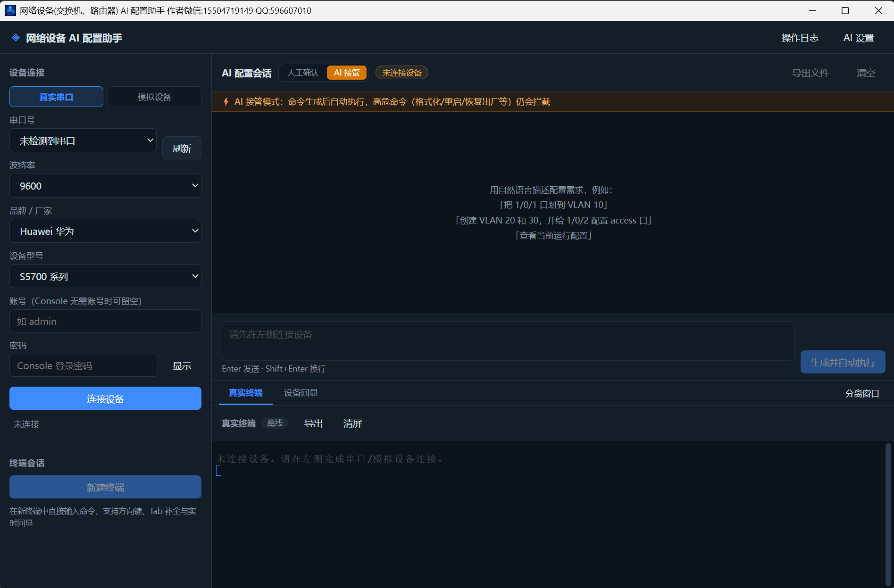The width and height of the screenshot is (894, 588).
Task: Click the Console 登录密码 password field
Action: pyautogui.click(x=84, y=365)
